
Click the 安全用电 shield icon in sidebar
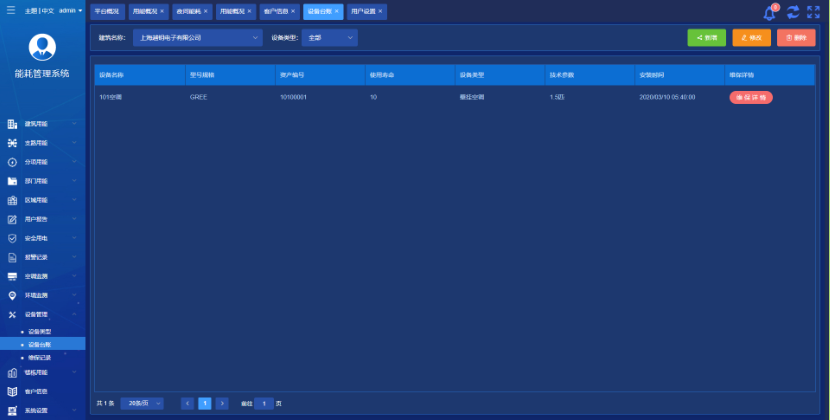(13, 238)
